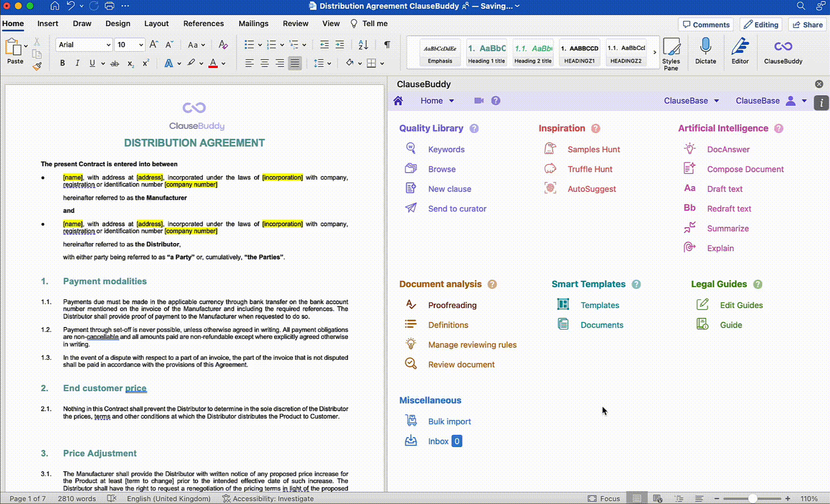Toggle strikethrough formatting
Screen dimensions: 830x504
114,63
